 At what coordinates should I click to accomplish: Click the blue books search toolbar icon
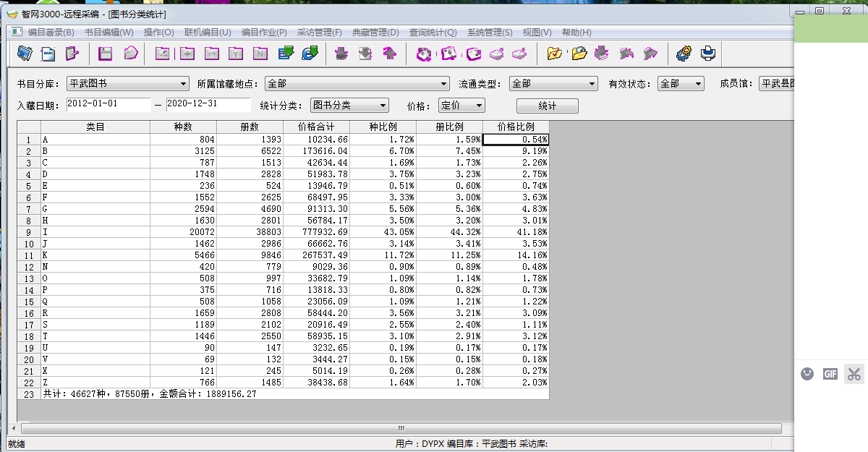[x=25, y=54]
